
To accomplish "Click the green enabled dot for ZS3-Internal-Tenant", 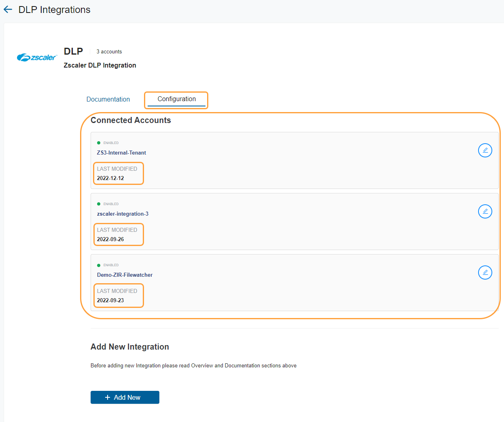I will click(x=99, y=143).
